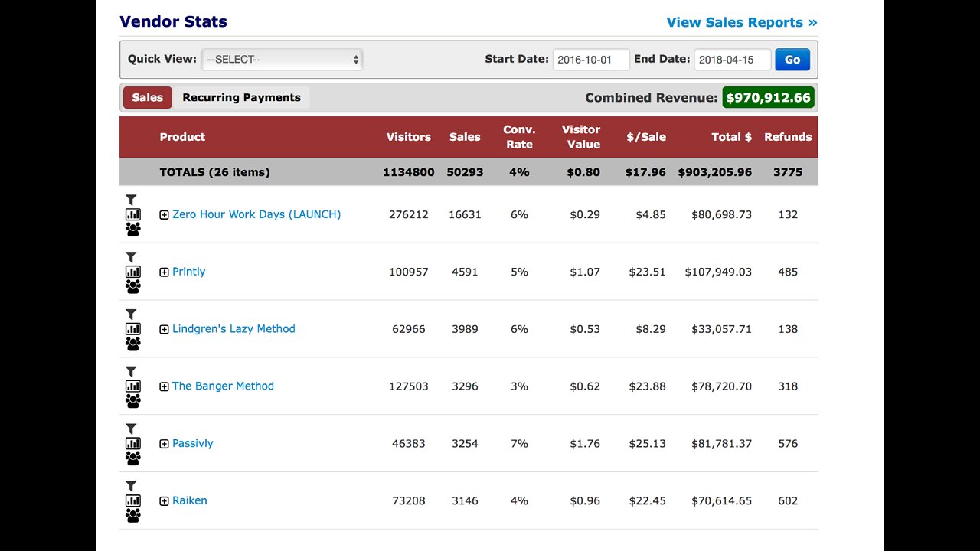
Task: Click people icon for The Banger Method
Action: click(132, 401)
